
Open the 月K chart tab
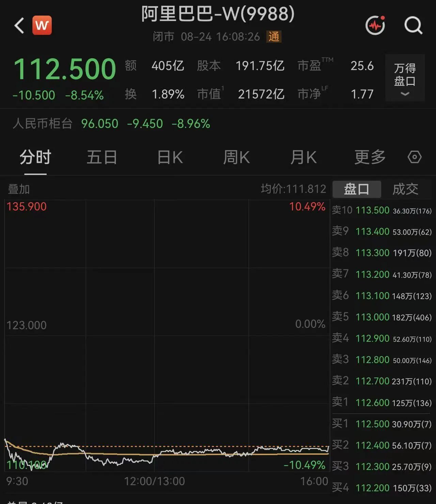pyautogui.click(x=303, y=158)
